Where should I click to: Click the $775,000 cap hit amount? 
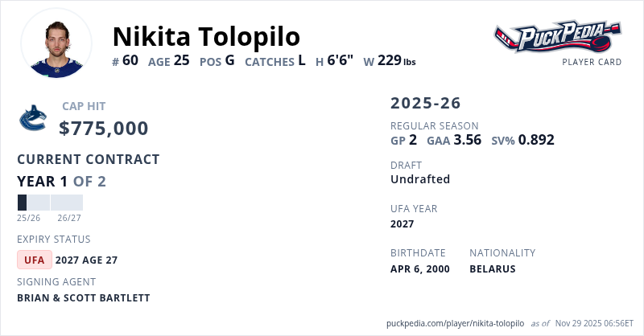point(104,128)
